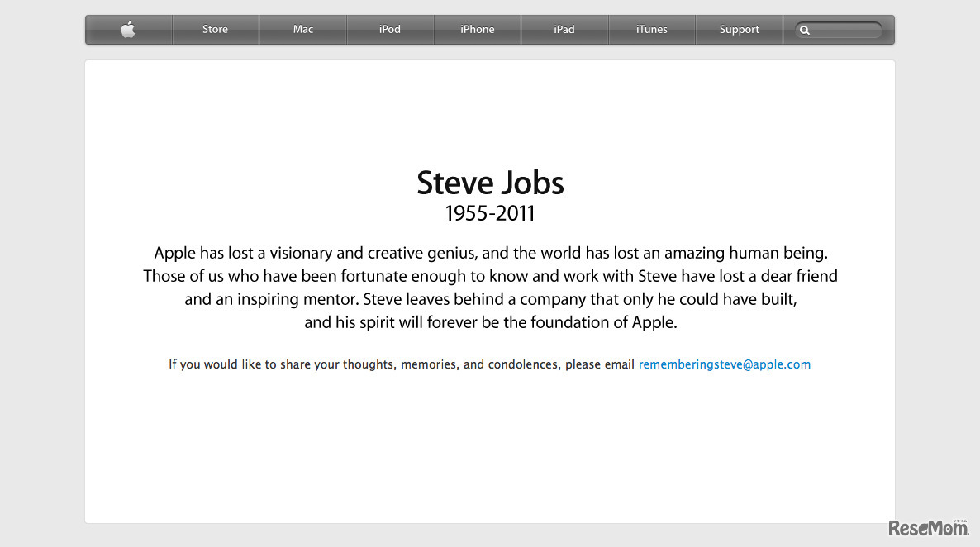The image size is (980, 547).
Task: Focus the search input field
Action: pos(839,30)
